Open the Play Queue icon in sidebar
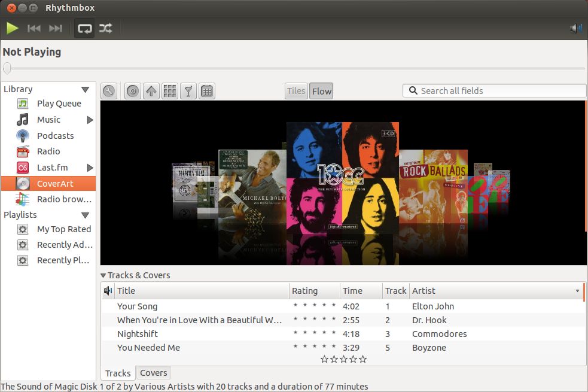Viewport: 588px width, 392px height. pyautogui.click(x=23, y=104)
